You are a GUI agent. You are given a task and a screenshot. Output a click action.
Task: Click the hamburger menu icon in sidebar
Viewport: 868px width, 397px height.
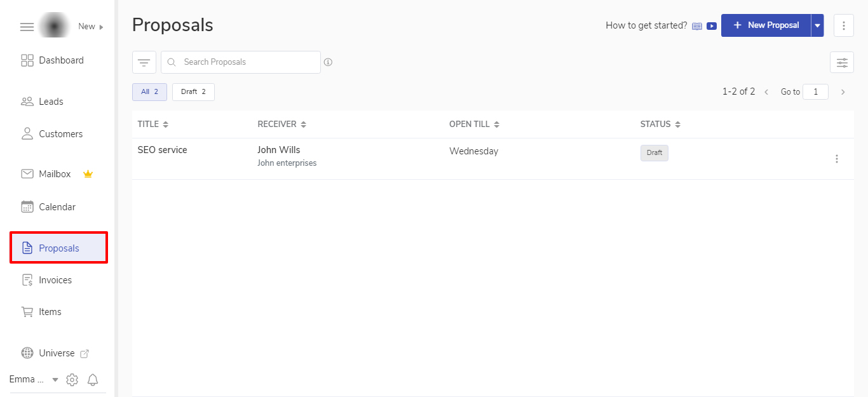click(x=27, y=27)
